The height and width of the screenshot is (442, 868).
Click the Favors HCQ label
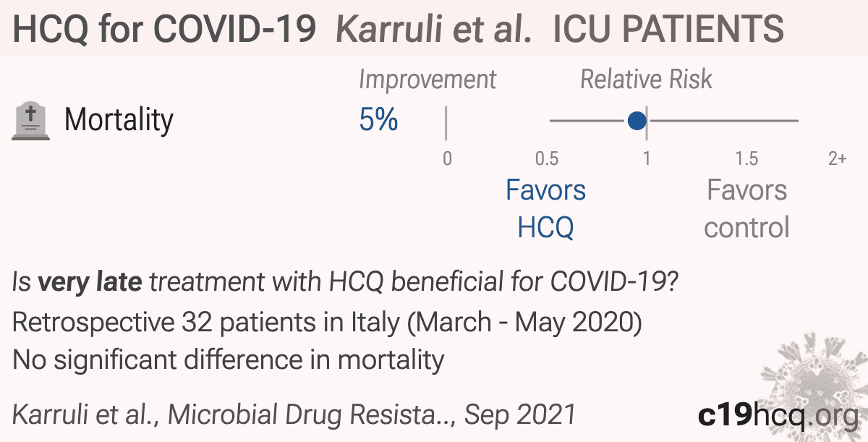546,209
